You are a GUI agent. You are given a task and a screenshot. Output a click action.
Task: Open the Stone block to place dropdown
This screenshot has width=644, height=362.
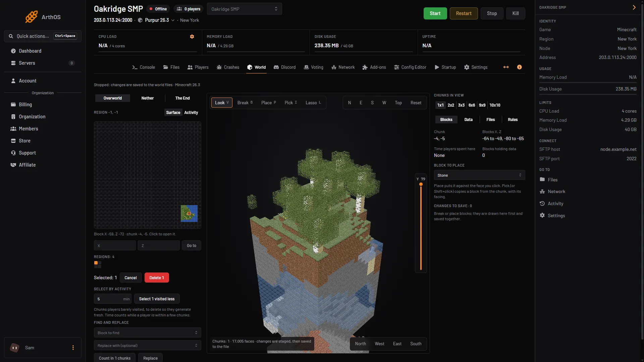pos(479,175)
